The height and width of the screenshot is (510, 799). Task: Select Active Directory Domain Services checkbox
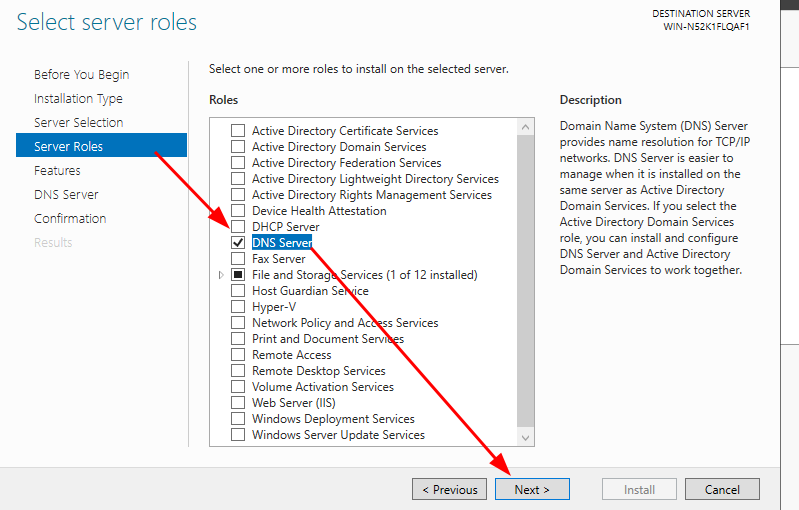(238, 147)
